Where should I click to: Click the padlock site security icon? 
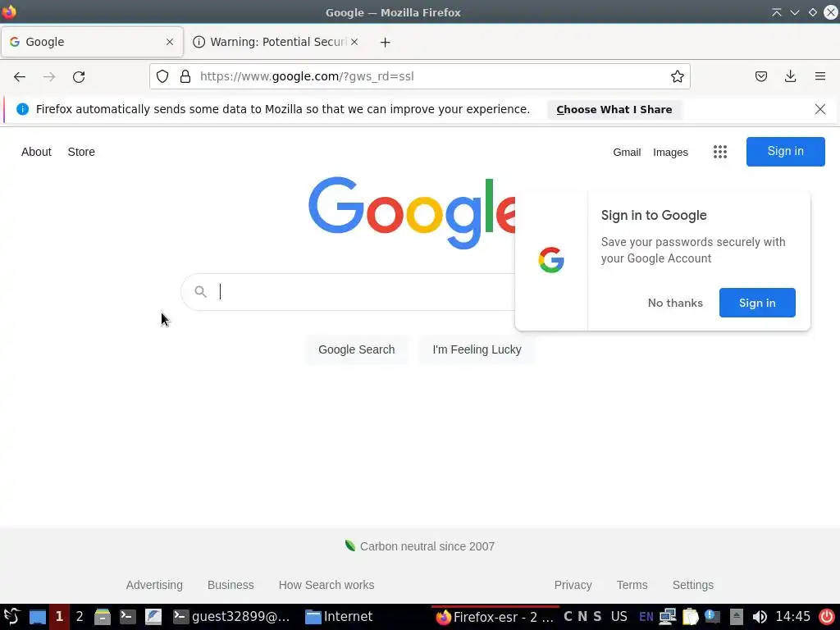[x=185, y=76]
